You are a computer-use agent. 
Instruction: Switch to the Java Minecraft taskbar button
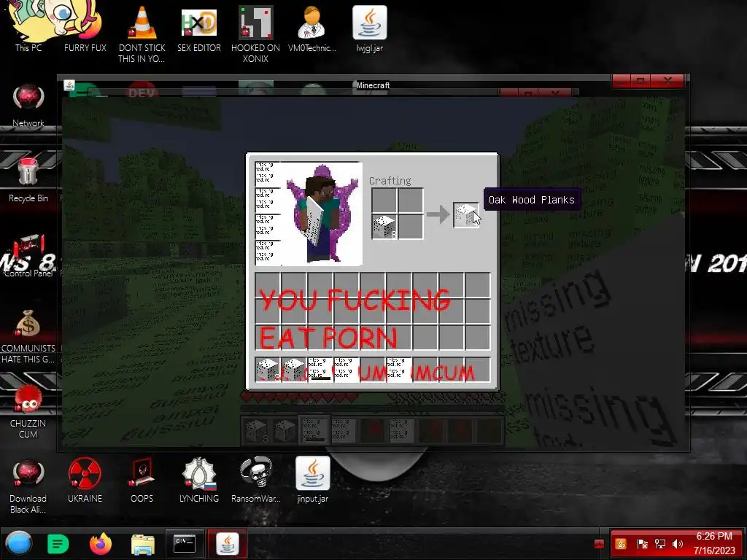pos(228,544)
